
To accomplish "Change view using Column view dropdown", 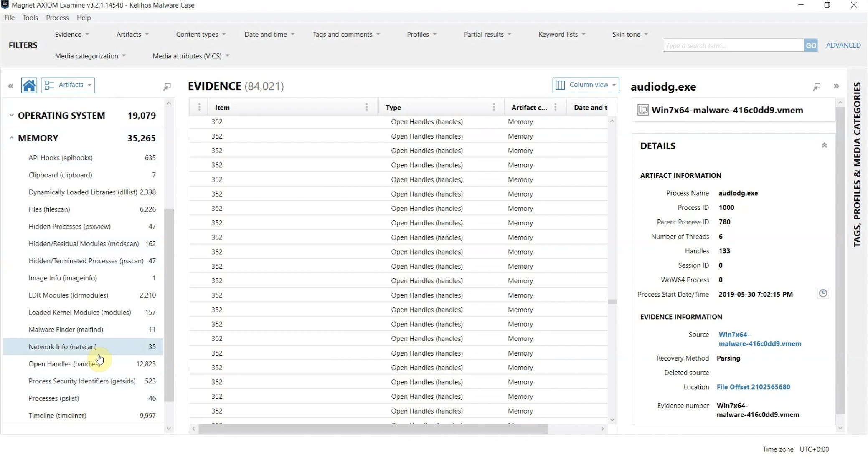I will point(586,85).
